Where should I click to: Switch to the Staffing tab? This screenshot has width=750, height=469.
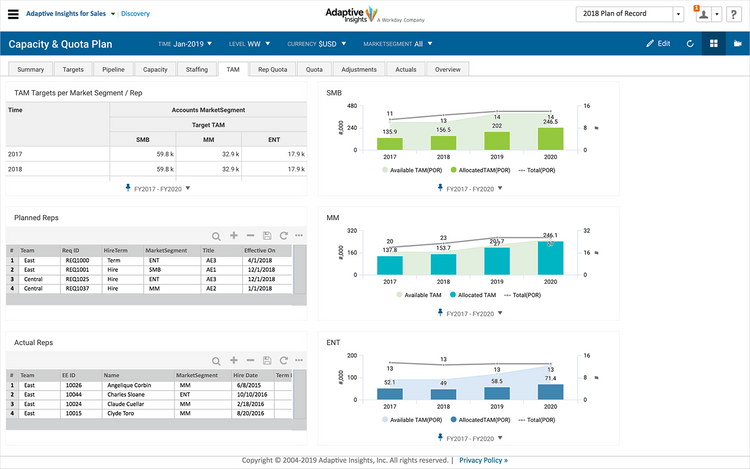pyautogui.click(x=197, y=69)
